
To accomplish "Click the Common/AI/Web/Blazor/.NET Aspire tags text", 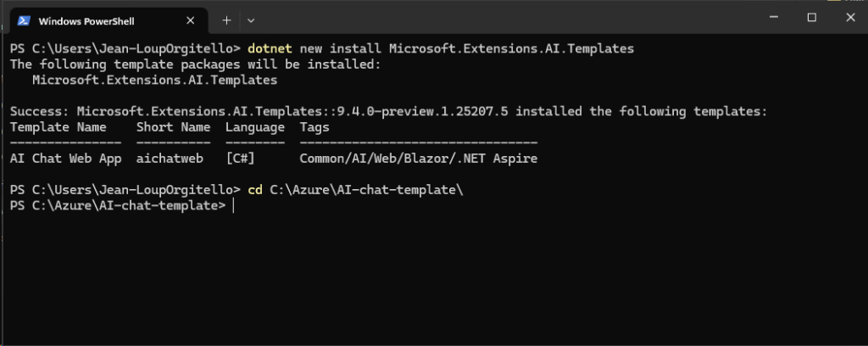I will click(x=419, y=159).
